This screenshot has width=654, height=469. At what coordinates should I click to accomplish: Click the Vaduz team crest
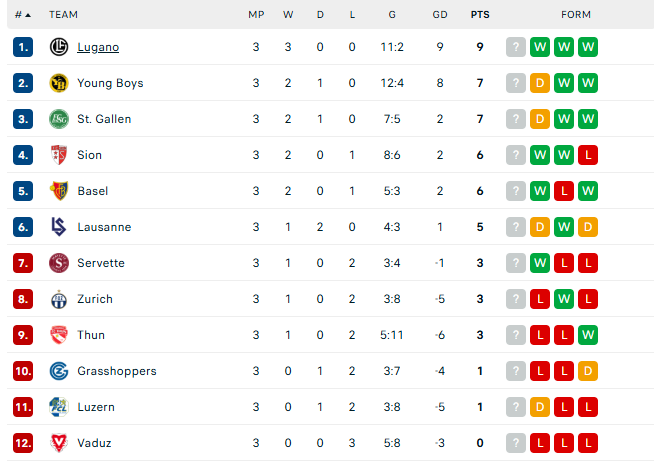pyautogui.click(x=59, y=443)
